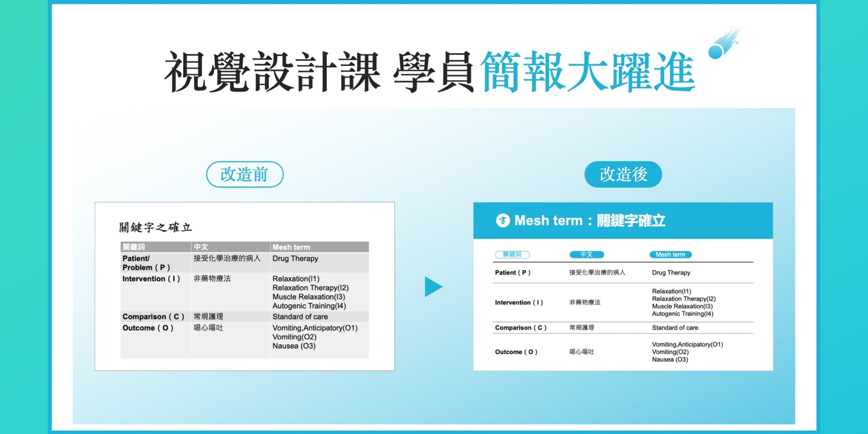The image size is (868, 434).
Task: Click the gray Mesh term column header
Action: point(319,247)
